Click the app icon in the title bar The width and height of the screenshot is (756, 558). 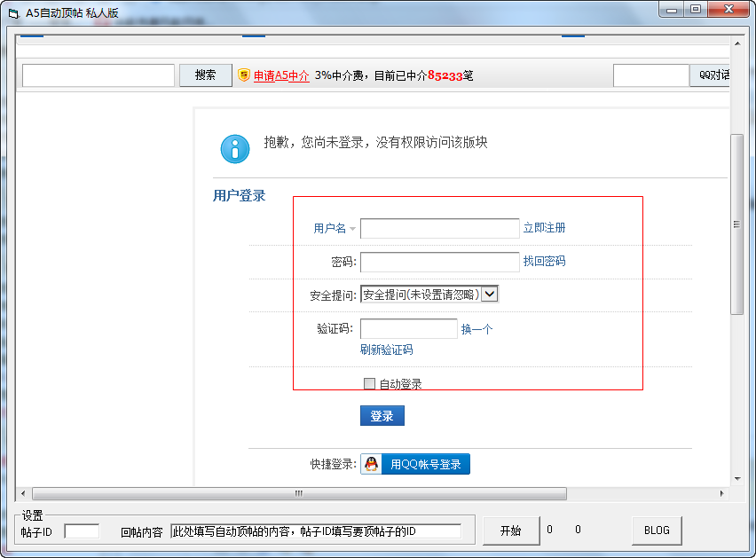pyautogui.click(x=13, y=13)
